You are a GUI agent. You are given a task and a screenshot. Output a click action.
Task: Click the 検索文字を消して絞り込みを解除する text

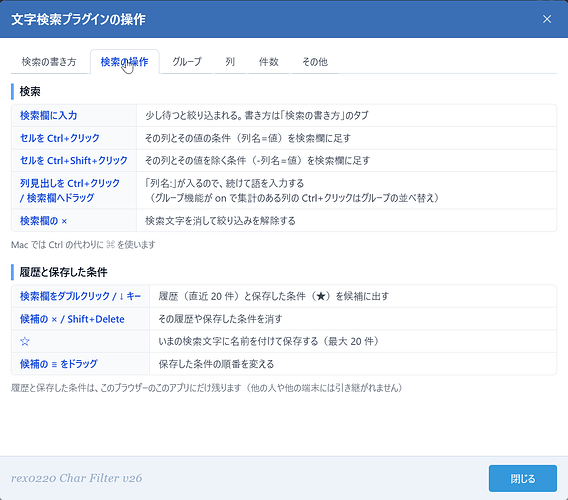(x=220, y=221)
